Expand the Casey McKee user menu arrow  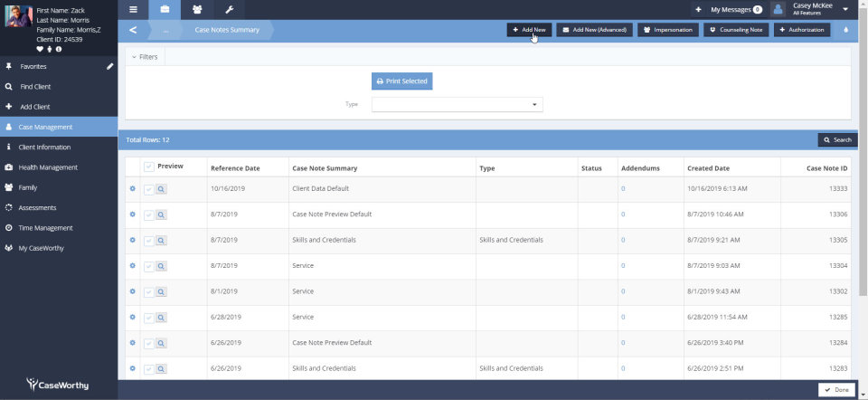pos(845,9)
